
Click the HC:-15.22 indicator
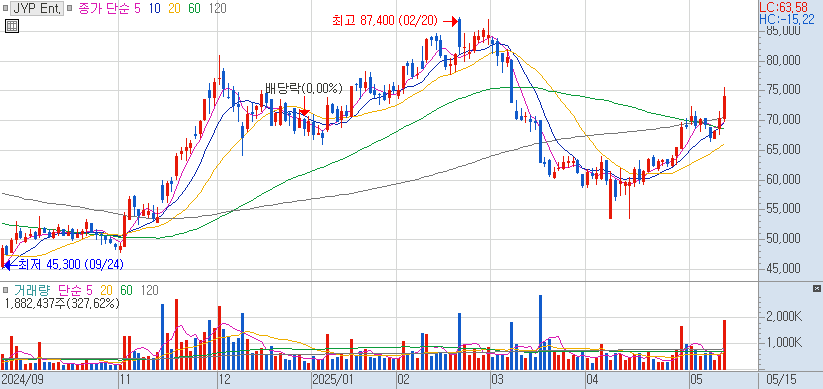[x=787, y=19]
